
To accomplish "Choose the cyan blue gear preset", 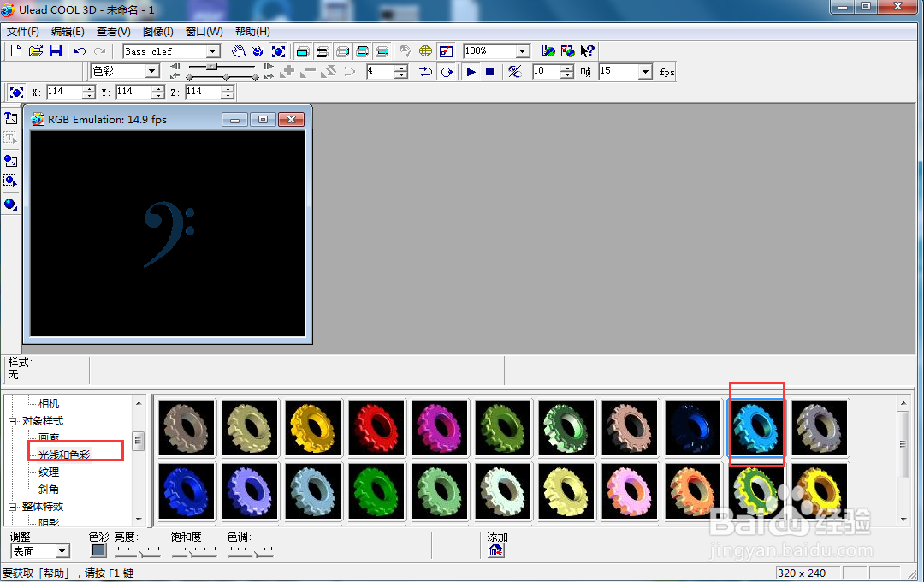I will coord(756,428).
